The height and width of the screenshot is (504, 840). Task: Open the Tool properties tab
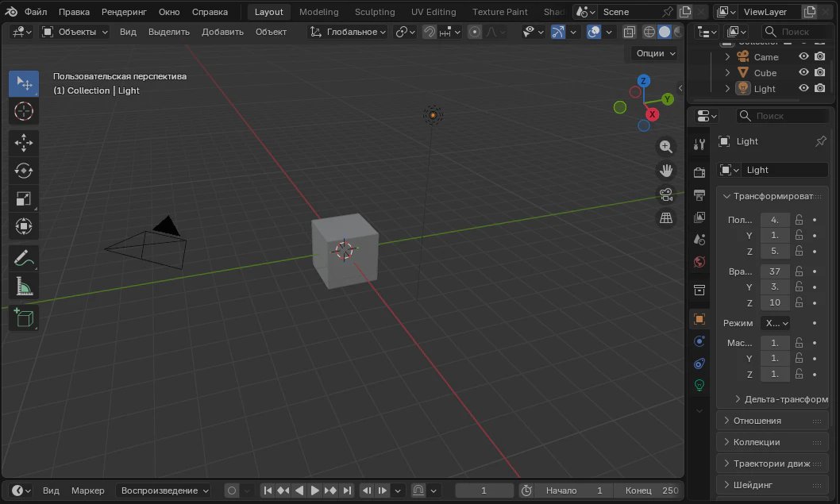tap(699, 144)
